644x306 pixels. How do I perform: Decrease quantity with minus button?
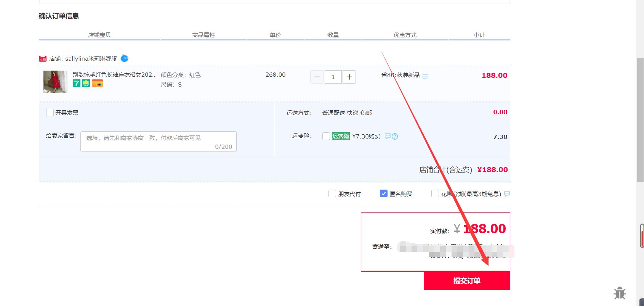(x=317, y=77)
